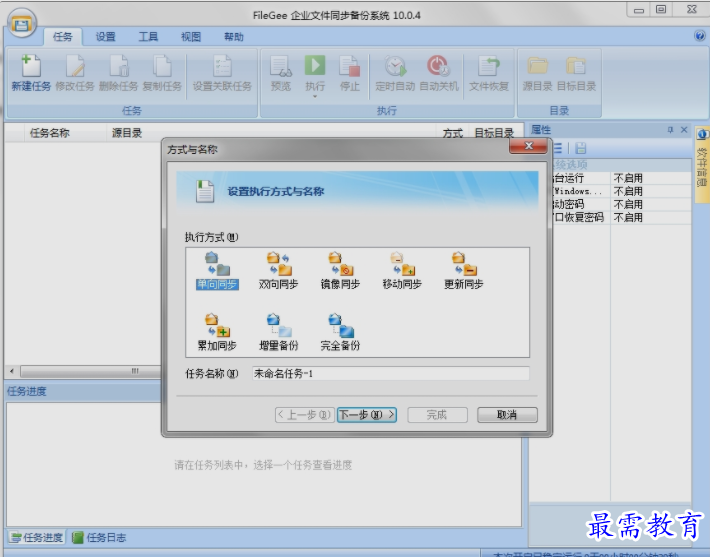The image size is (710, 557).
Task: Click the 删除任务 toolbar icon
Action: tap(119, 66)
